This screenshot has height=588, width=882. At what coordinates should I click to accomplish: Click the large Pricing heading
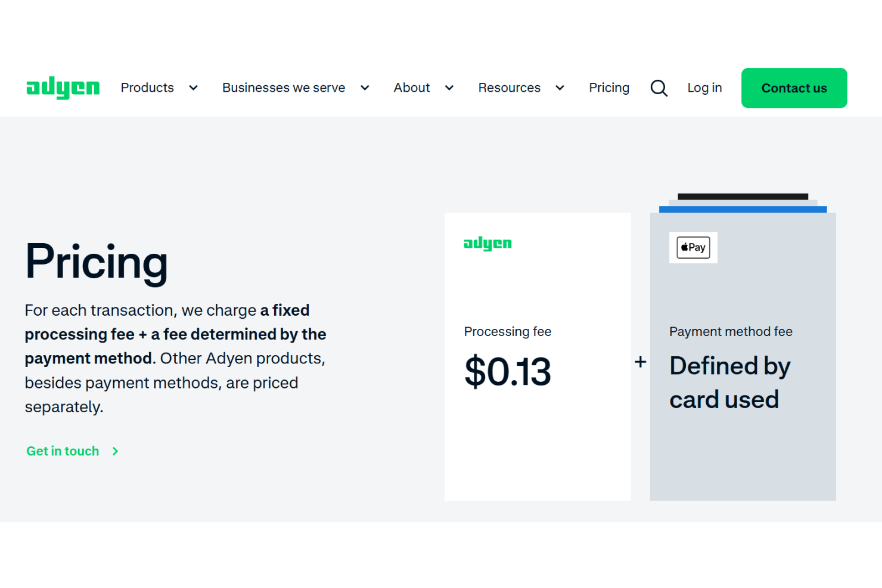point(97,262)
